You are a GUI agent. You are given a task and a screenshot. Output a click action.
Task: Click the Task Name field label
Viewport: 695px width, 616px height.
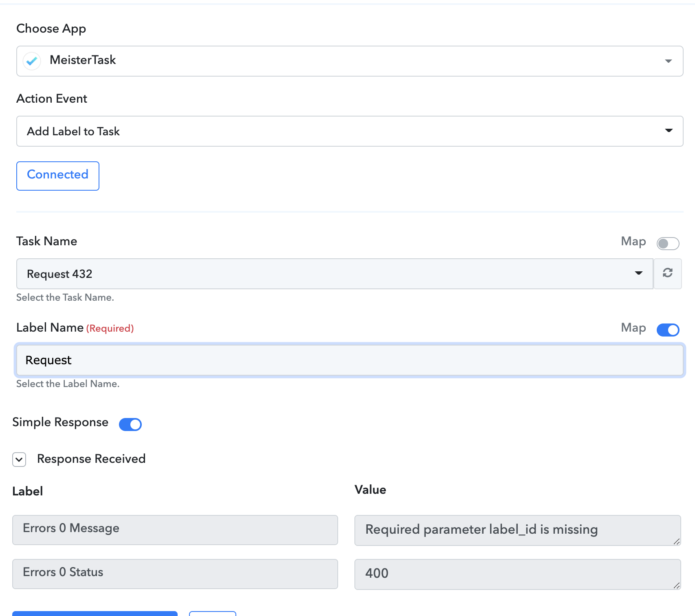(x=47, y=241)
